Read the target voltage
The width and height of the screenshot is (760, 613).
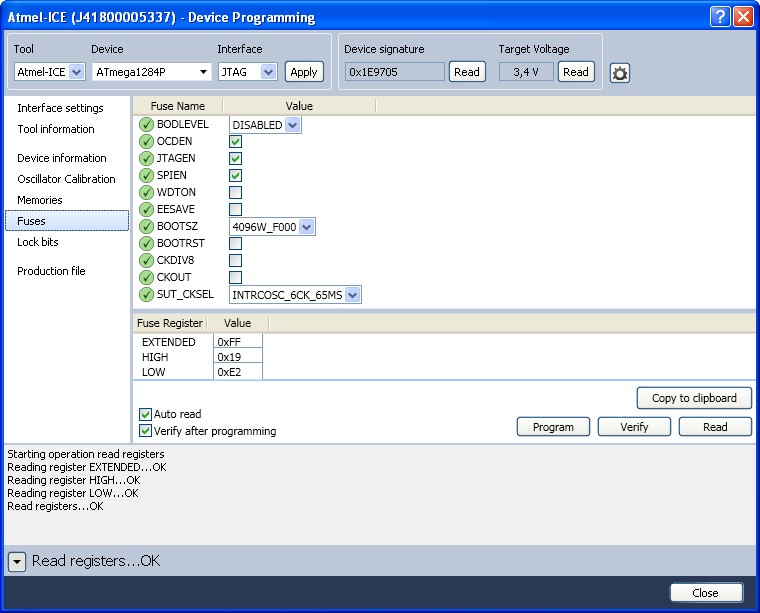(x=576, y=72)
